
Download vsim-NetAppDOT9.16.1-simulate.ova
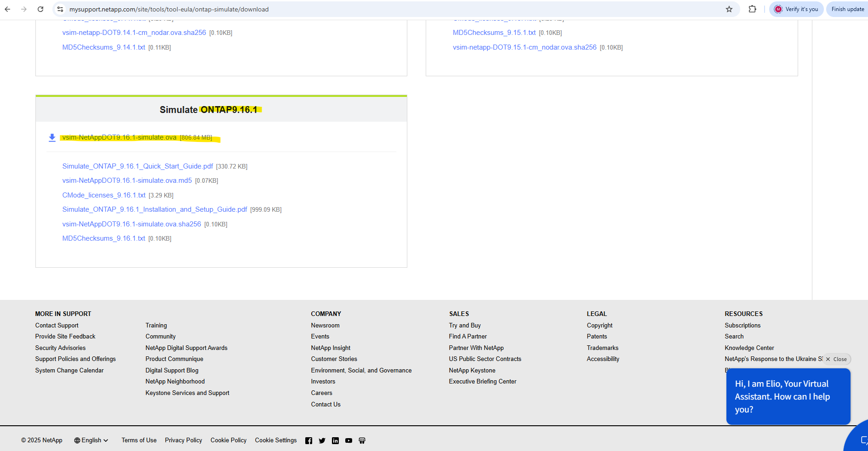(119, 137)
